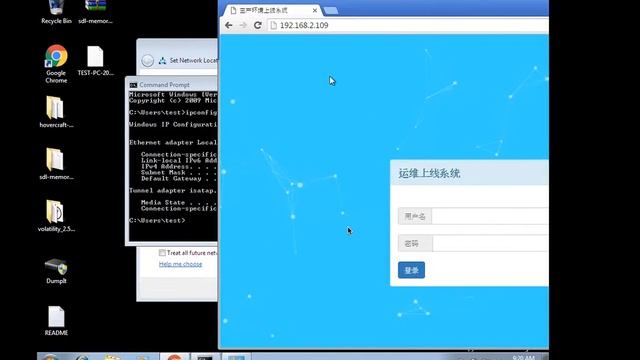
Task: Open the README file on the desktop
Action: pos(56,321)
